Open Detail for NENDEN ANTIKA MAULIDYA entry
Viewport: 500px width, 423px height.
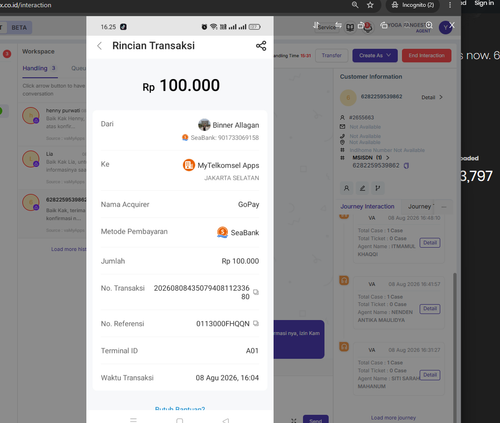430,309
